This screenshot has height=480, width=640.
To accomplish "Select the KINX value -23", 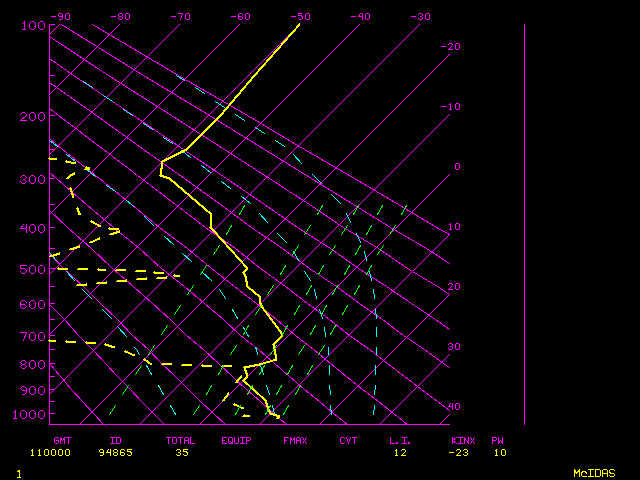I will coord(461,453).
